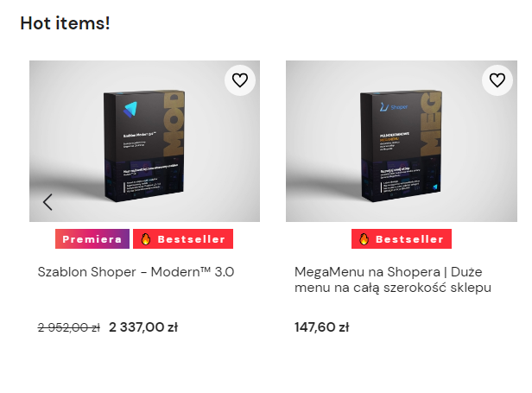Click Bestseller badge under Modern 3.0 template

183,239
